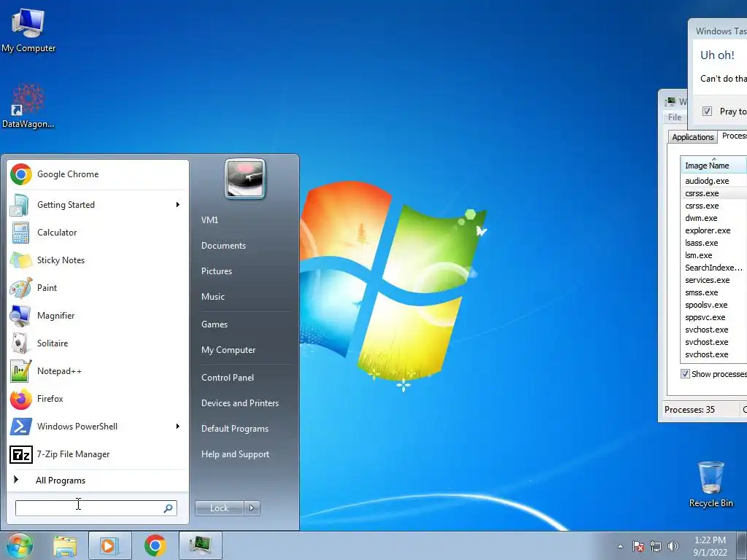The width and height of the screenshot is (747, 560).
Task: Click the user account picture
Action: 245,179
